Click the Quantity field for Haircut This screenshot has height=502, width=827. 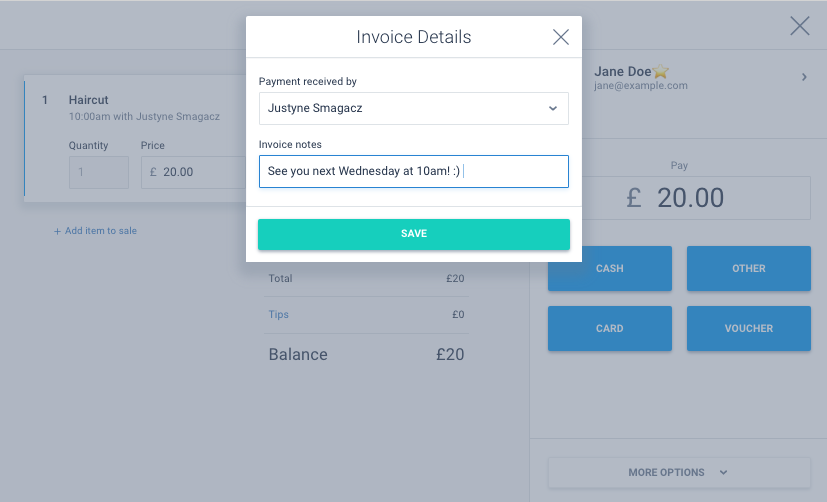click(98, 172)
